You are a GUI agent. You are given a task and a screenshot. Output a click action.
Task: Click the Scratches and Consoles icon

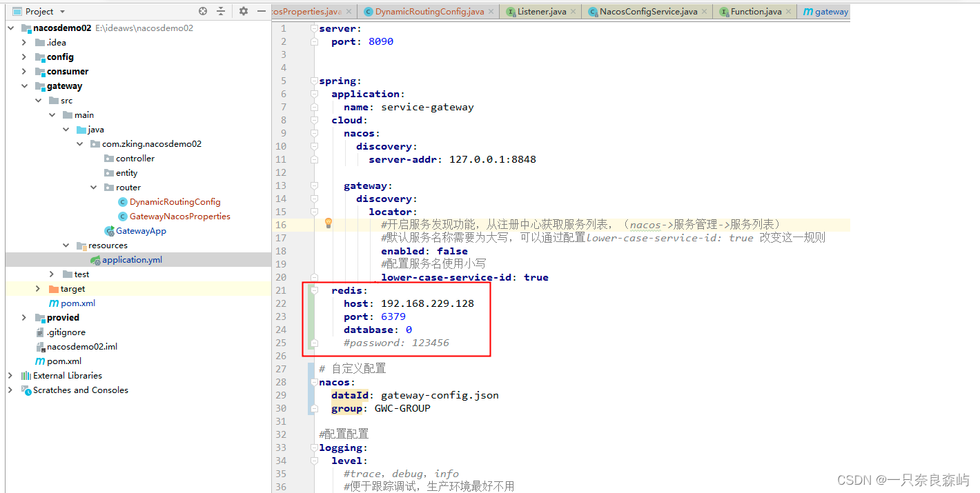pos(26,390)
